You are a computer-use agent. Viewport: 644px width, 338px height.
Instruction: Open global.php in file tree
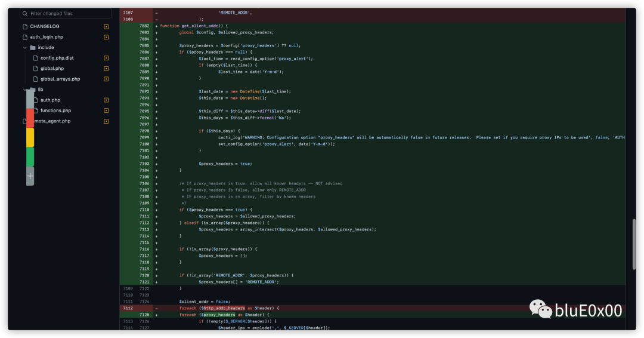52,69
